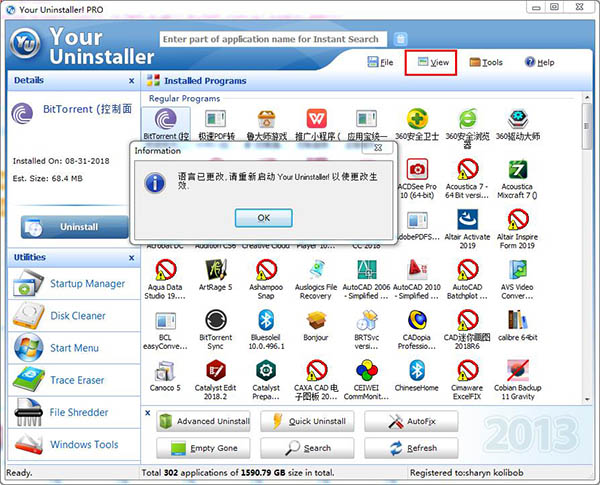Click the 'Registered to:sharyn kolibob' status text
The height and width of the screenshot is (485, 600).
(x=466, y=473)
